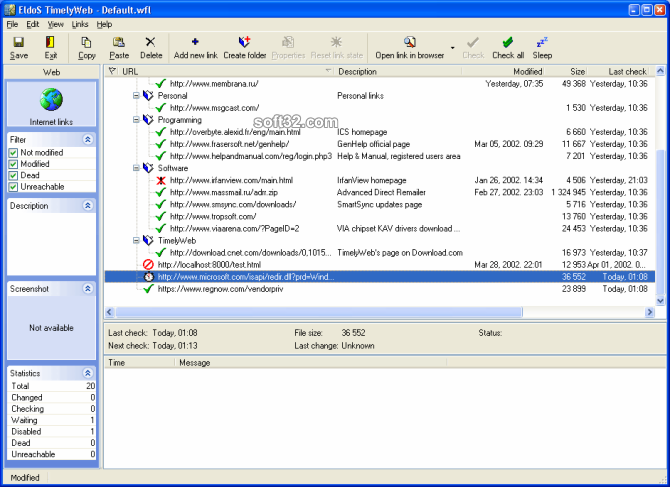
Task: Click the checkmark icon for regnow.com link
Action: (148, 289)
